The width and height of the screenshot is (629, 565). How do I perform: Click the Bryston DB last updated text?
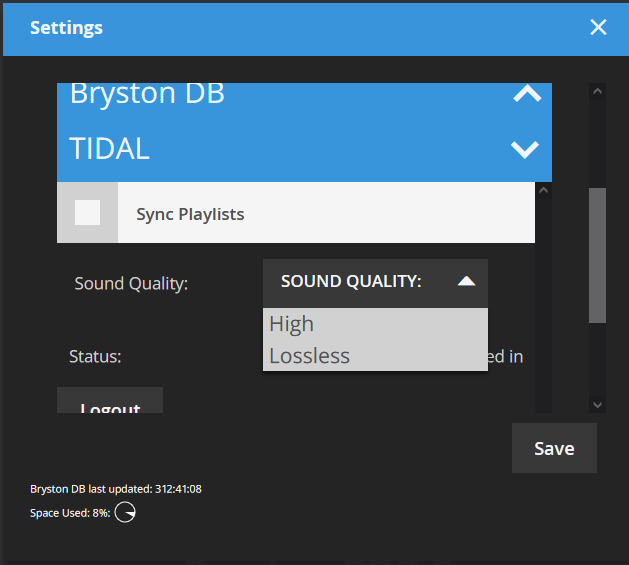coord(116,489)
